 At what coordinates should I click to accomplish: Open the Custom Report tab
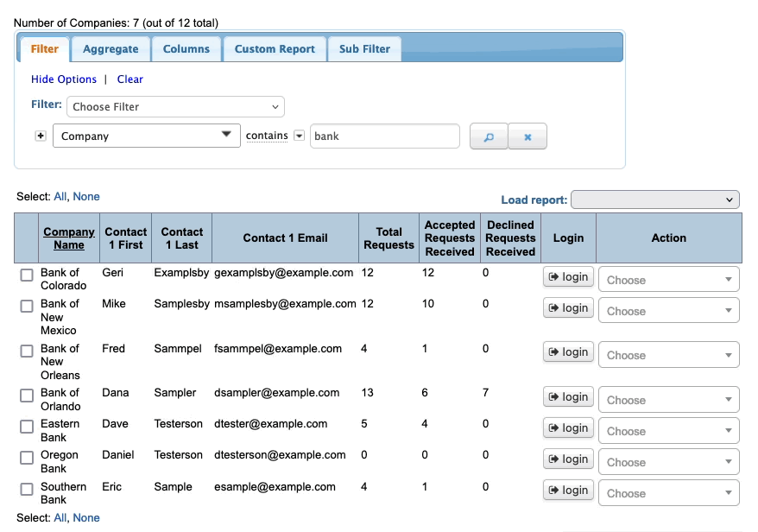275,49
